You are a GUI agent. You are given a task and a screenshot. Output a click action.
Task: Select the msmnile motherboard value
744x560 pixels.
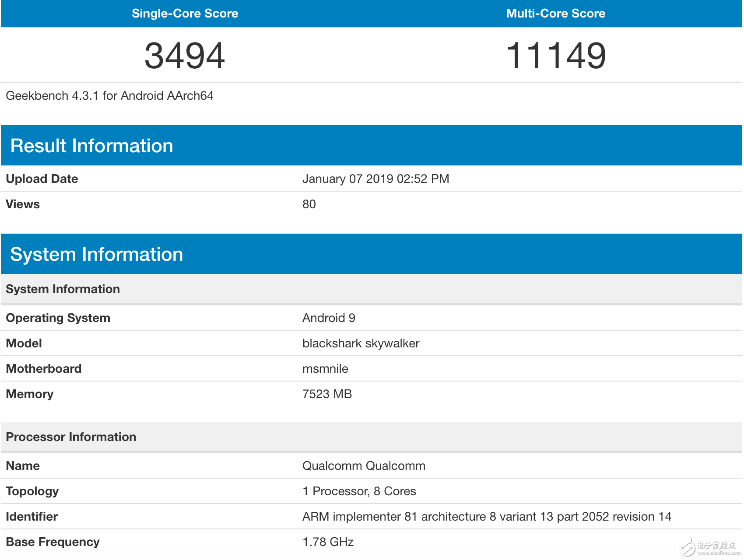coord(325,369)
